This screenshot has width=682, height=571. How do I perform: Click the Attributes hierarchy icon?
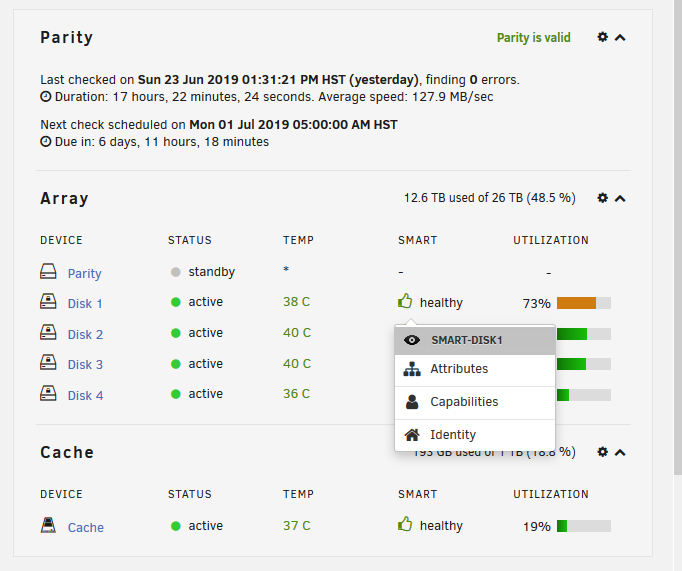tap(412, 369)
